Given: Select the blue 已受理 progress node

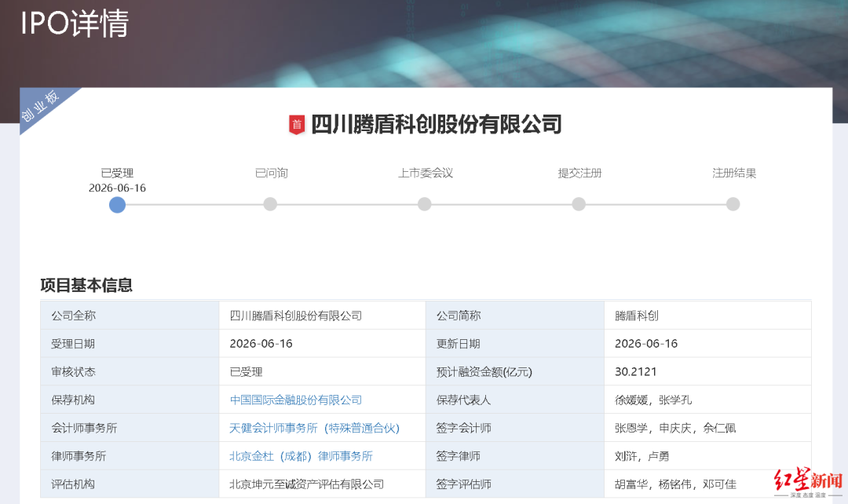Looking at the screenshot, I should pyautogui.click(x=117, y=205).
